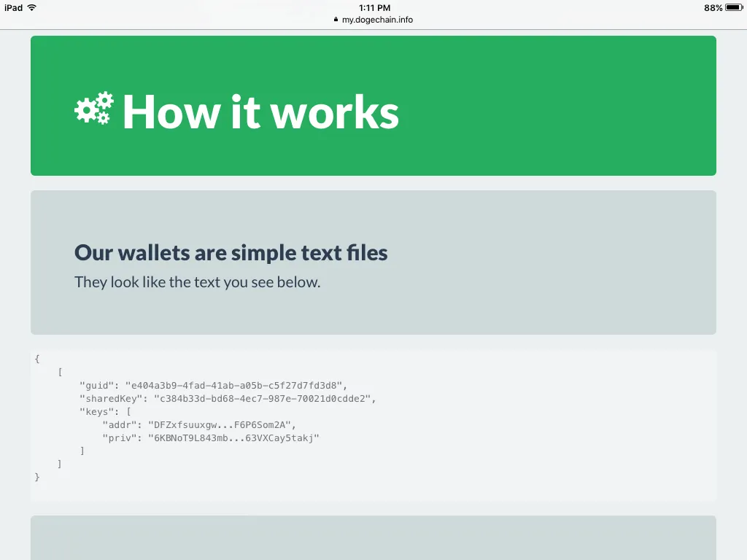747x560 pixels.
Task: Tap the lock icon in the address bar
Action: click(x=336, y=20)
